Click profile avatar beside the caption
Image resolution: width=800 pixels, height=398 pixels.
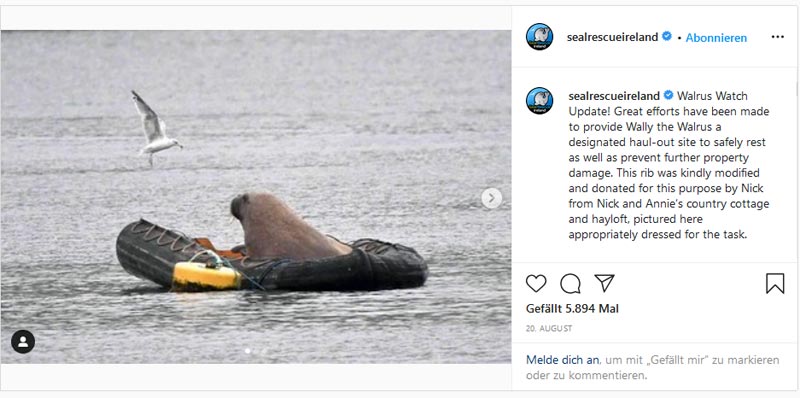pyautogui.click(x=539, y=101)
